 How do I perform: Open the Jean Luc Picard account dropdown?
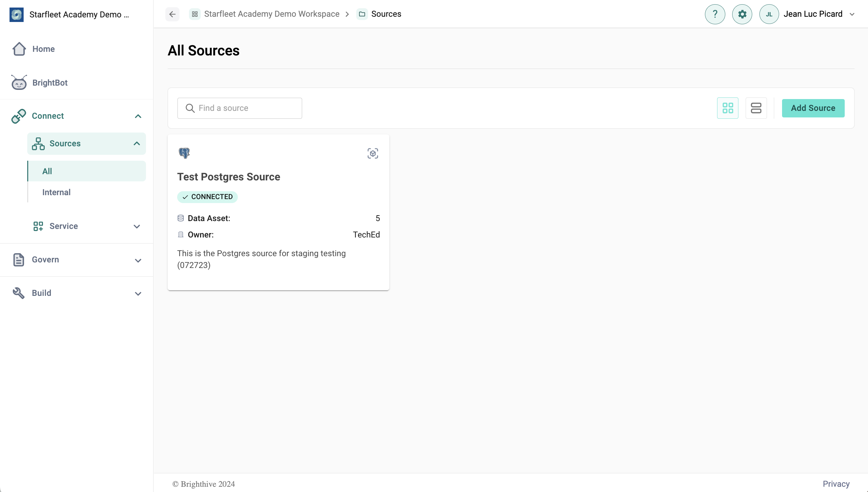click(x=852, y=14)
